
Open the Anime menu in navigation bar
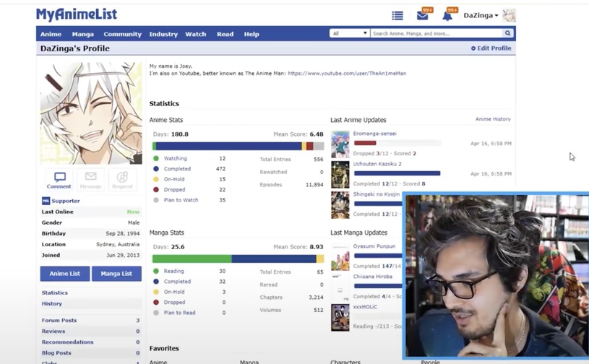pyautogui.click(x=51, y=34)
